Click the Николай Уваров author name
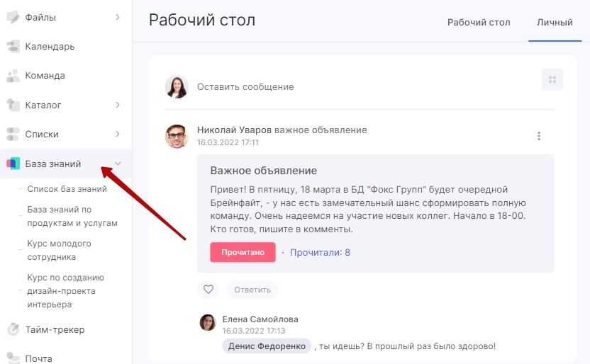 [x=234, y=130]
